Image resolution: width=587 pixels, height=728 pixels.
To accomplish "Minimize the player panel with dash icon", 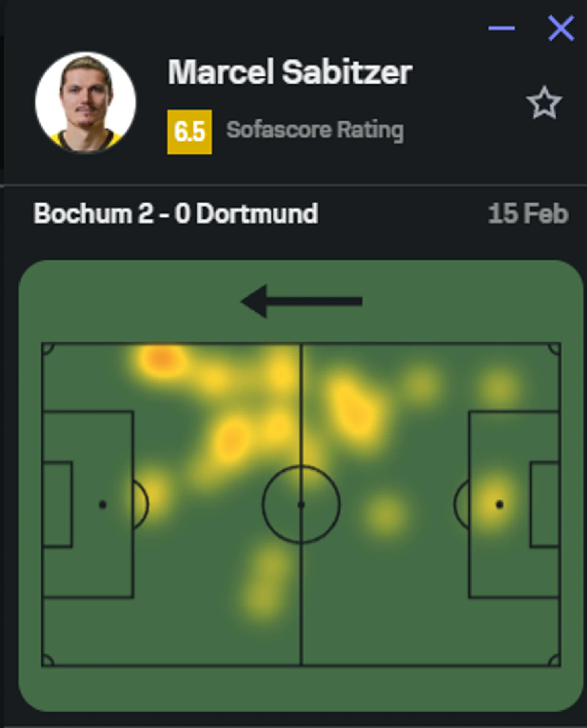I will click(501, 28).
